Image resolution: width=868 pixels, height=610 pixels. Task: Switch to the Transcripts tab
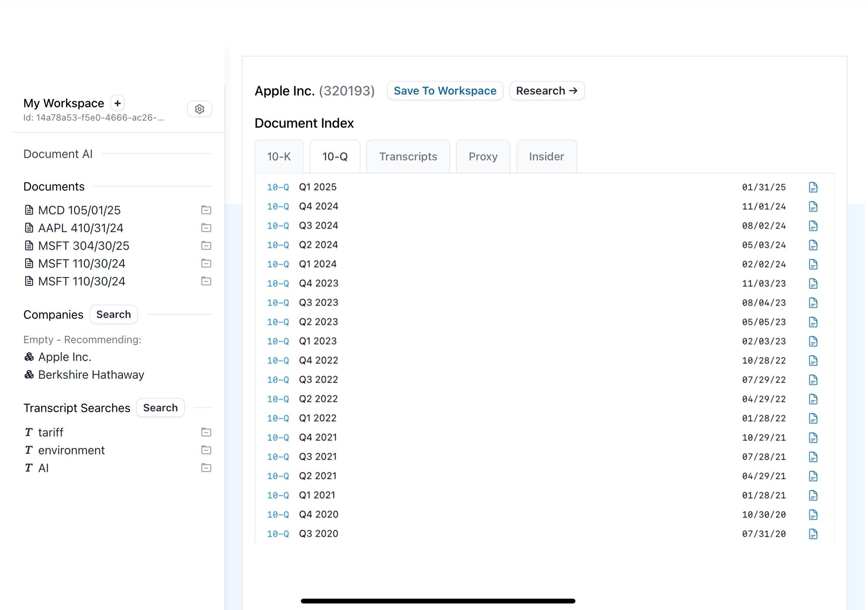[408, 156]
